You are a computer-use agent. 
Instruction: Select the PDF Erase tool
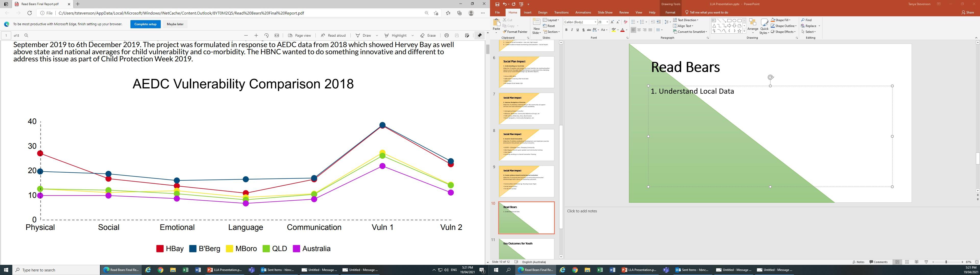[428, 35]
